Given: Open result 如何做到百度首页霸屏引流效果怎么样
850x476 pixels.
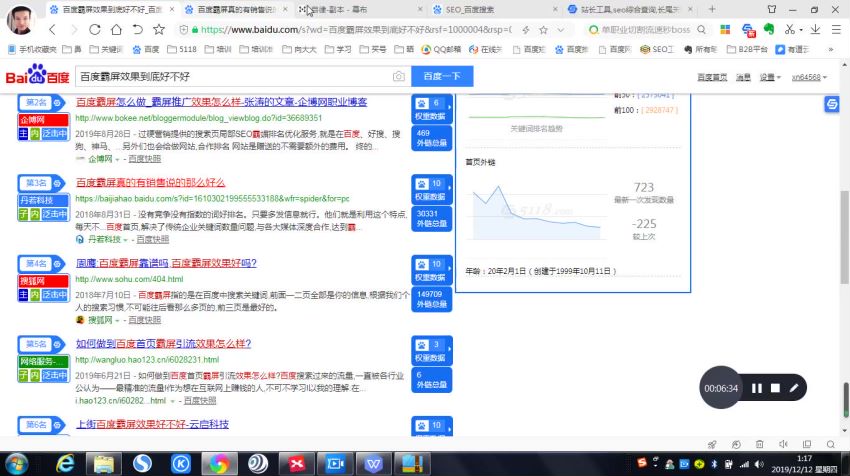Looking at the screenshot, I should pos(163,344).
